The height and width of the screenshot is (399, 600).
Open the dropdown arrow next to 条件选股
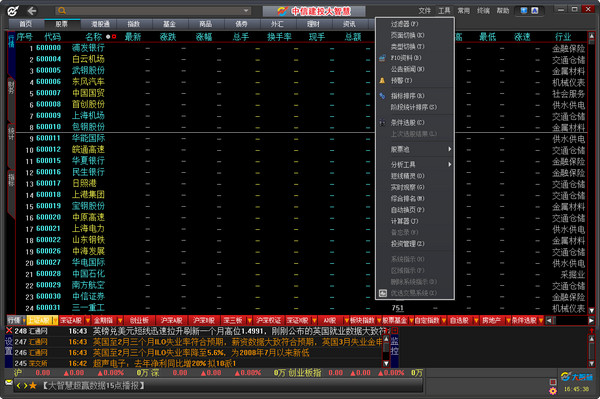point(541,320)
